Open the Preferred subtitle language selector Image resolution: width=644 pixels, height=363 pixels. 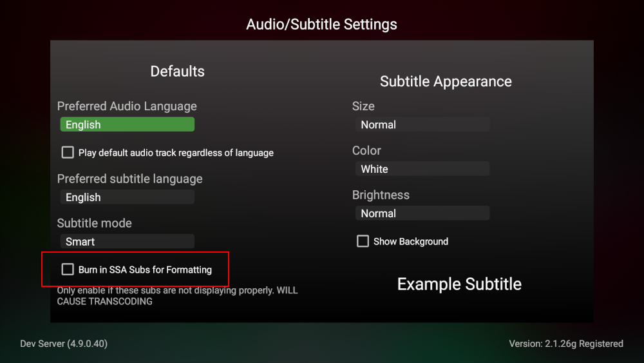pyautogui.click(x=127, y=197)
